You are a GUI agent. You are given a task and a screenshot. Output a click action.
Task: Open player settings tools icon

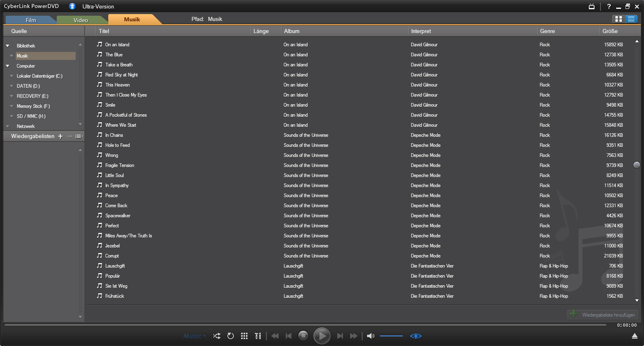click(x=258, y=336)
